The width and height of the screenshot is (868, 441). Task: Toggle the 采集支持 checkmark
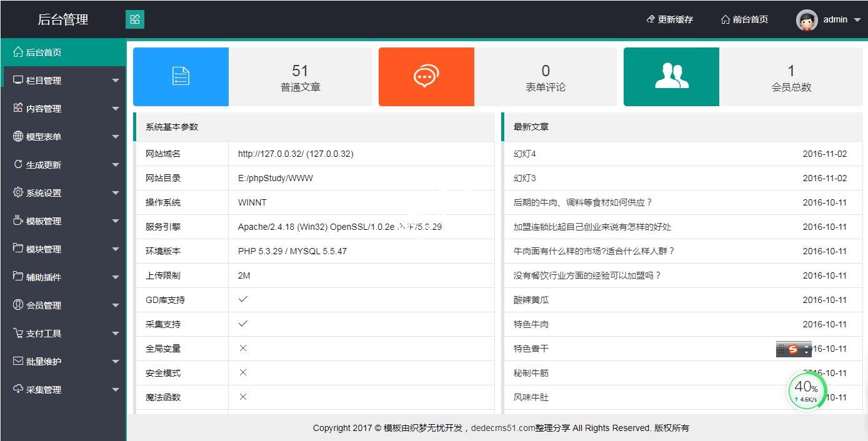243,324
